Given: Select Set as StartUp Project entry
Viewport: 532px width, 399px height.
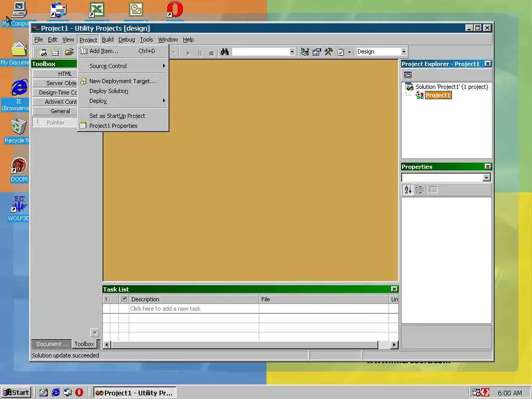Looking at the screenshot, I should [x=123, y=116].
